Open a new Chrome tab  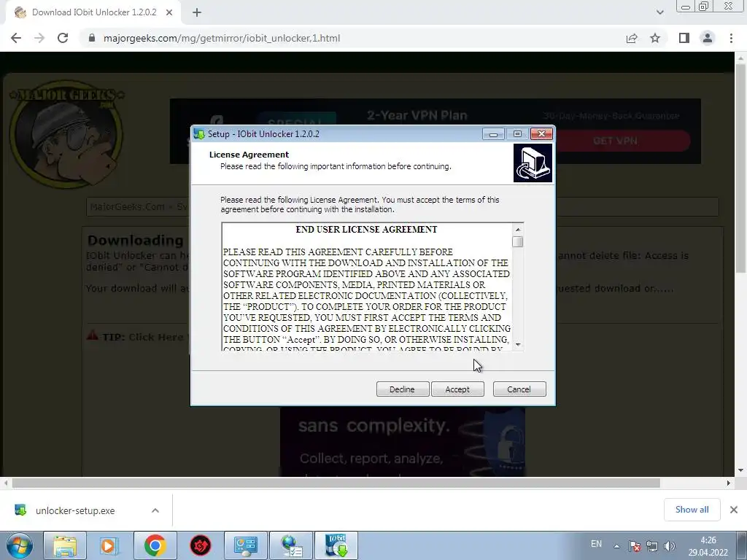[x=197, y=13]
